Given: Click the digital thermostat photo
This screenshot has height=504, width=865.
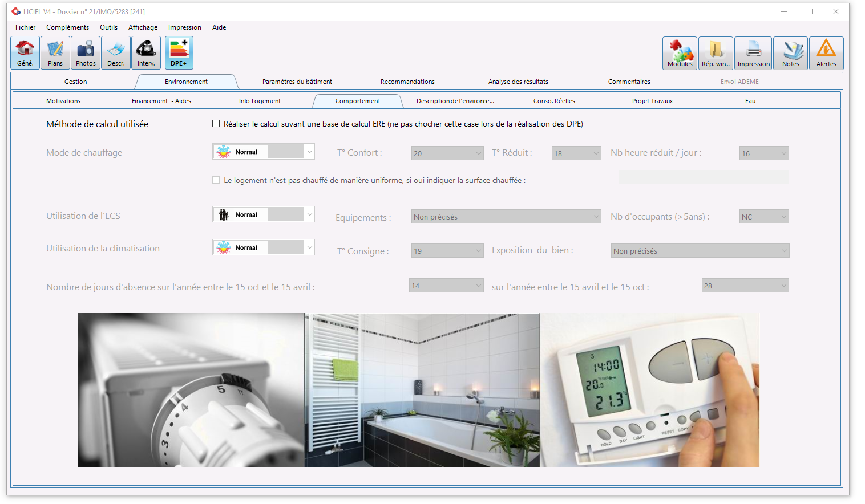Looking at the screenshot, I should point(649,390).
